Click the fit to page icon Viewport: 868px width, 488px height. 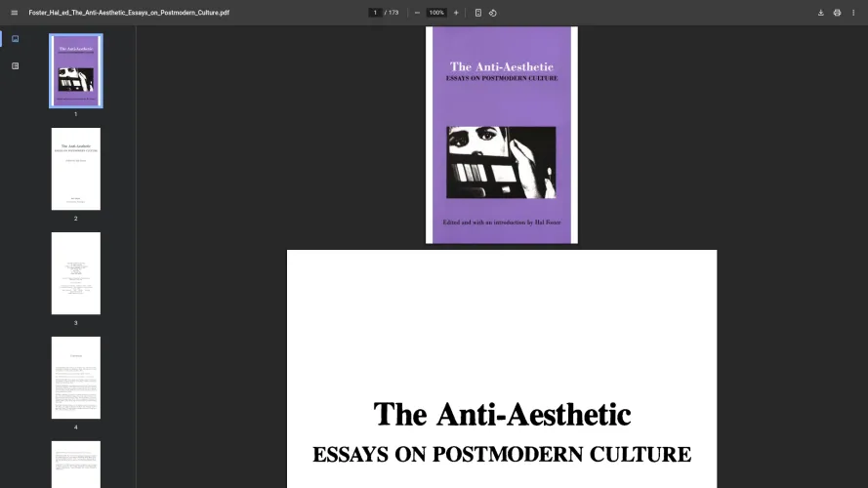pos(478,13)
